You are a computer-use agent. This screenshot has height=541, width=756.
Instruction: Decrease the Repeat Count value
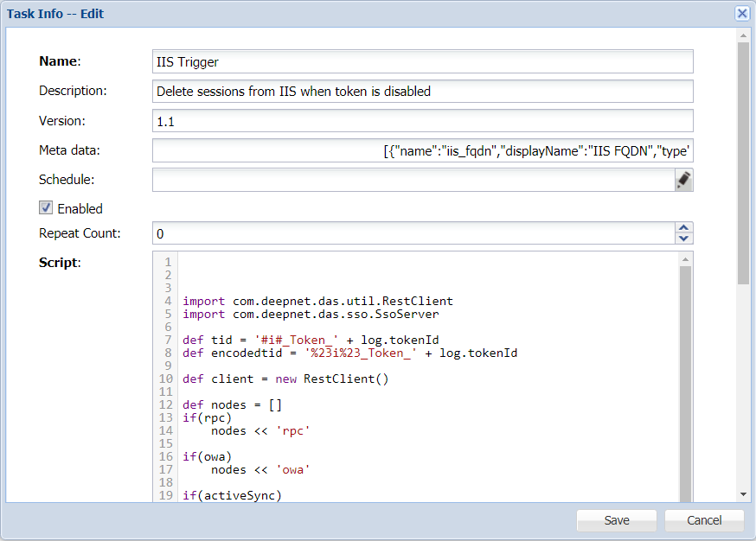[684, 239]
